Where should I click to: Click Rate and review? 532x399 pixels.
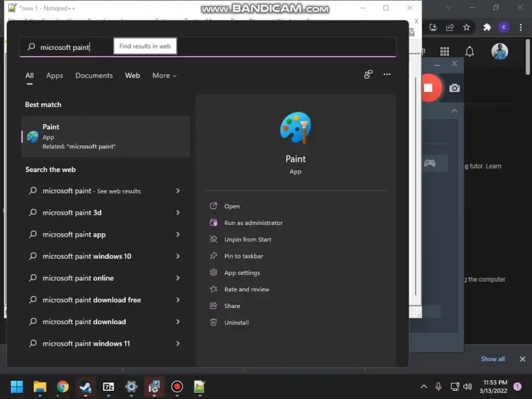pyautogui.click(x=247, y=289)
